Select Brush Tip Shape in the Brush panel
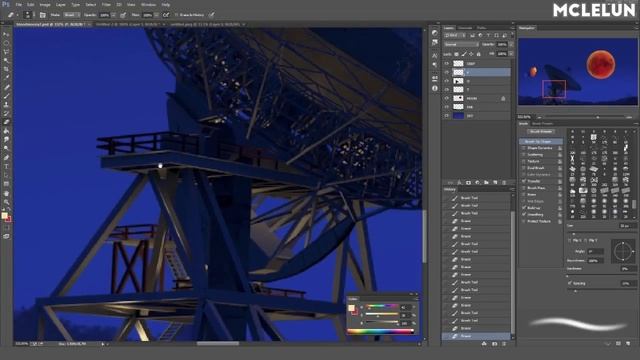Image resolution: width=640 pixels, height=360 pixels. point(540,142)
